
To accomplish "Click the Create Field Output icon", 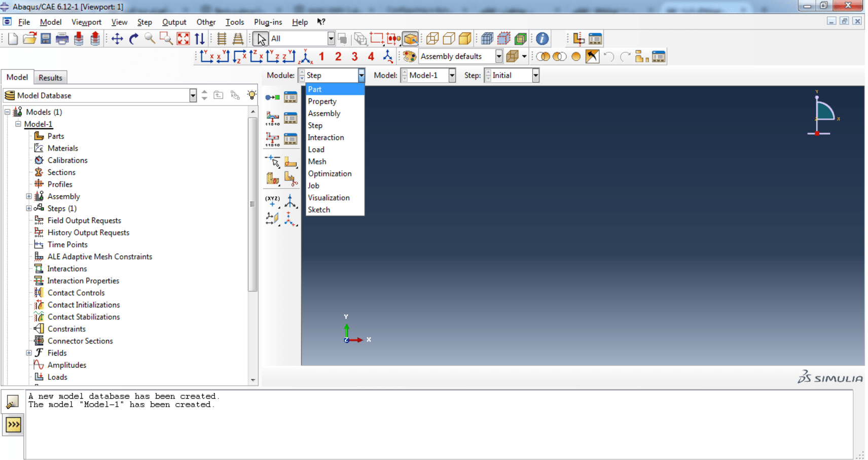I will [272, 118].
